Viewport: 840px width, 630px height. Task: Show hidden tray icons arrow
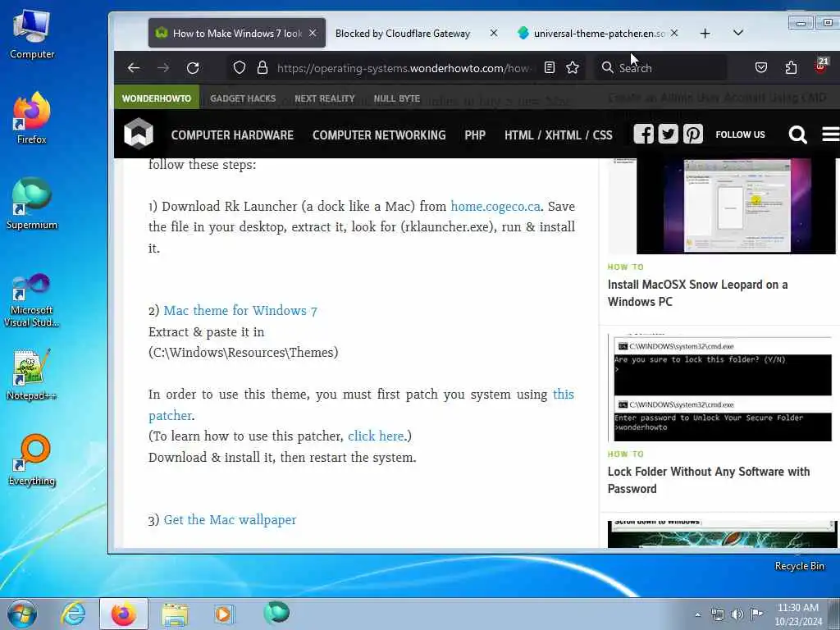697,614
